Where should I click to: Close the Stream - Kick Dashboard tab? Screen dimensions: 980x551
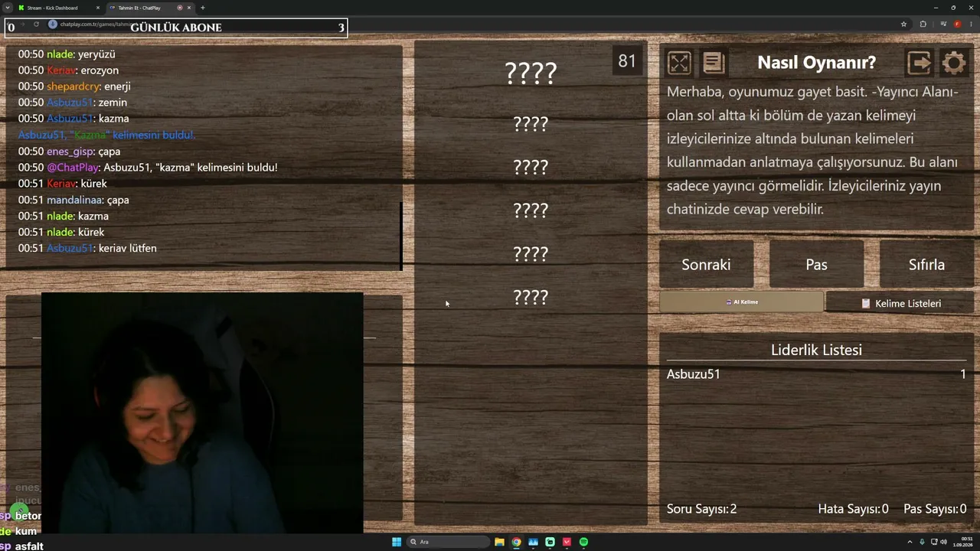click(98, 8)
